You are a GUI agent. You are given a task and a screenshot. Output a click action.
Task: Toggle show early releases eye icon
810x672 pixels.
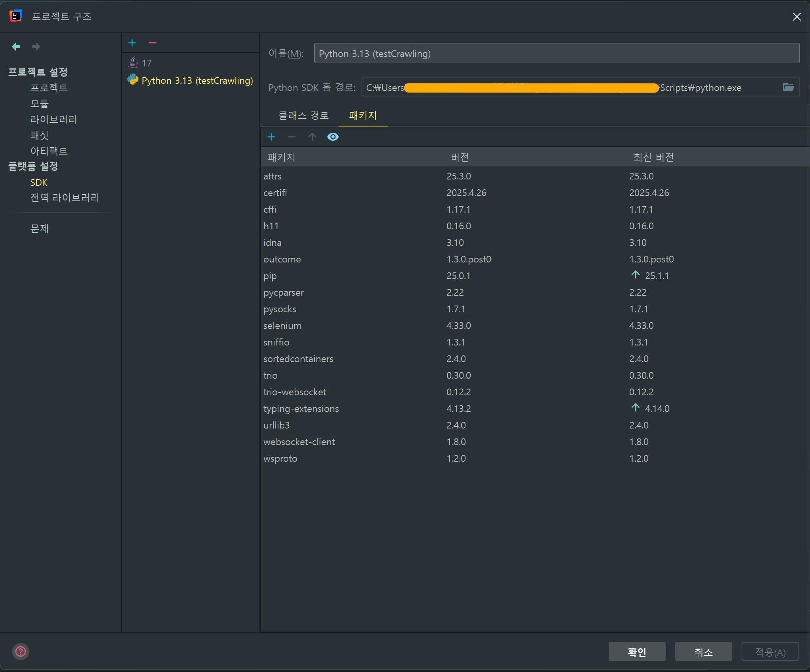(x=333, y=137)
